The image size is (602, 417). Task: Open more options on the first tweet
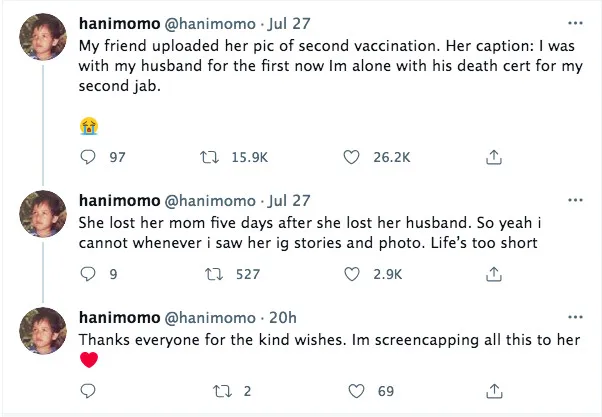pyautogui.click(x=574, y=23)
